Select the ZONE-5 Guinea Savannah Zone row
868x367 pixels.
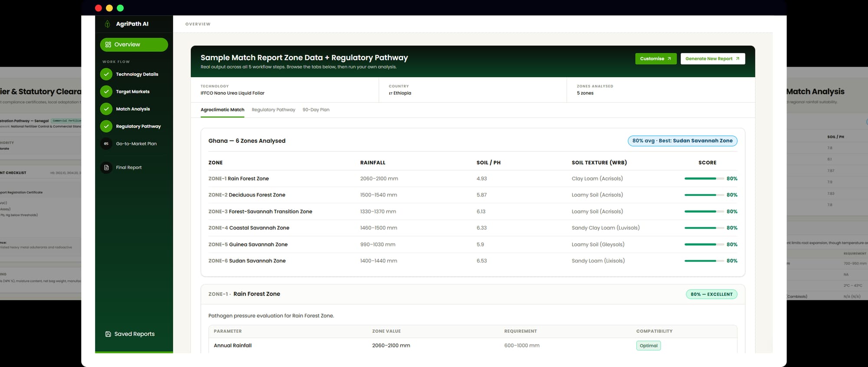pyautogui.click(x=473, y=245)
